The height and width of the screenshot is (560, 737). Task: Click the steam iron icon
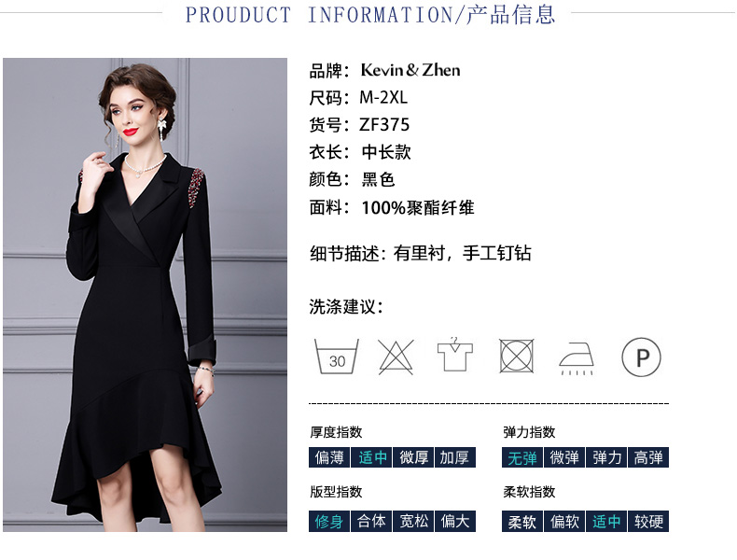[577, 358]
